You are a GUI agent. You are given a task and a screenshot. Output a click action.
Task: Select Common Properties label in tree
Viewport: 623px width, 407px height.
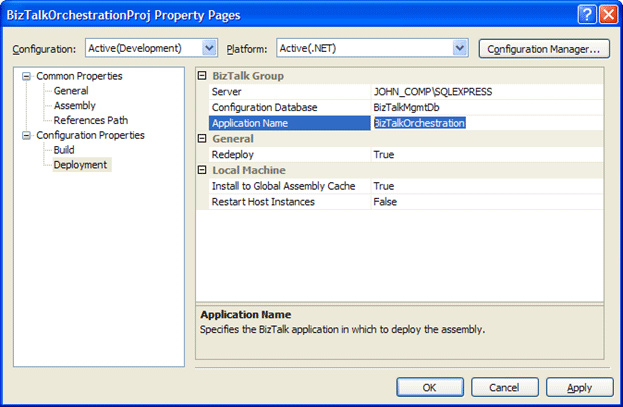(79, 76)
